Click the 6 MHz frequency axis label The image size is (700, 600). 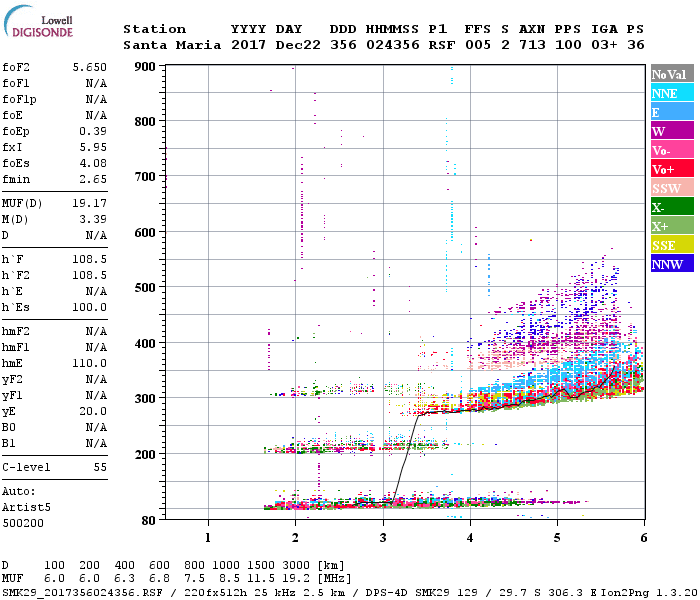(x=644, y=538)
